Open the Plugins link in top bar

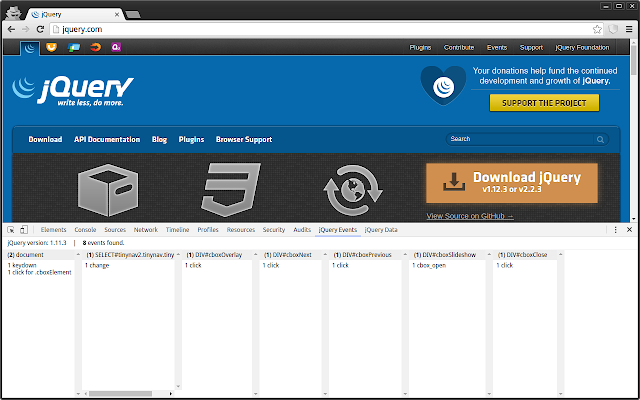point(420,47)
